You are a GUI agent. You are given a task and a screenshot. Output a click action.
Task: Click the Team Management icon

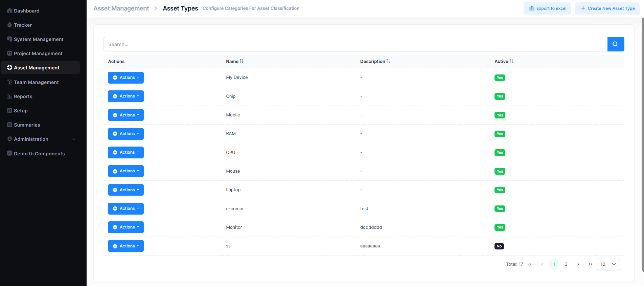(9, 82)
